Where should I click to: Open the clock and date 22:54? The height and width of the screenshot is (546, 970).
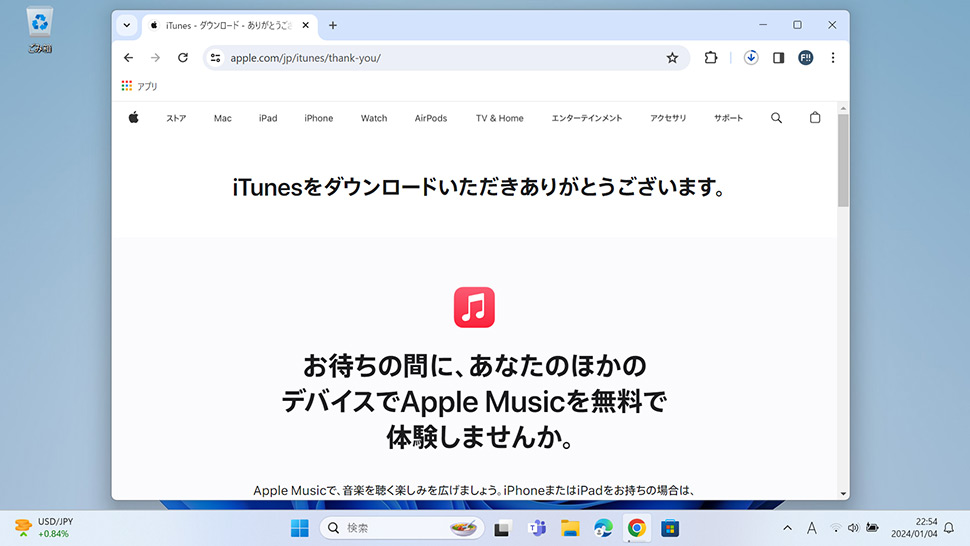coord(914,527)
